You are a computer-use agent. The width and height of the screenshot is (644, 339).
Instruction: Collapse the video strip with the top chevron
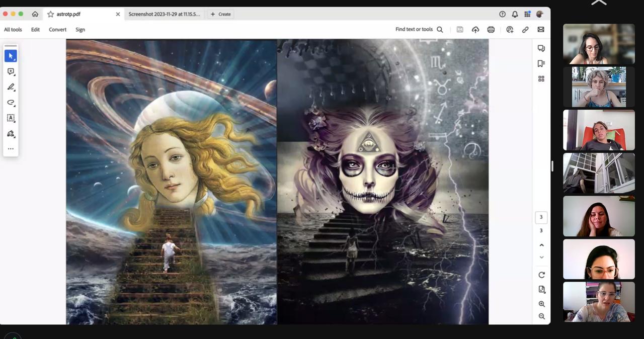599,3
